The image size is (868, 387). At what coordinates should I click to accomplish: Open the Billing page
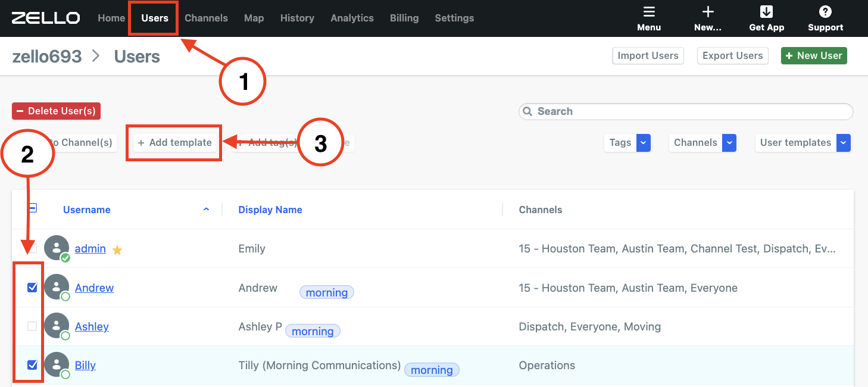tap(404, 18)
